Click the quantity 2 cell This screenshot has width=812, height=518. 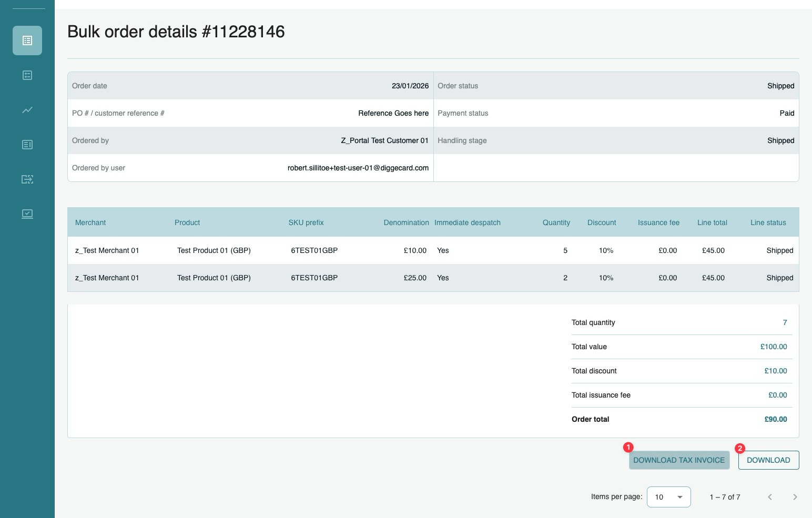click(x=565, y=278)
